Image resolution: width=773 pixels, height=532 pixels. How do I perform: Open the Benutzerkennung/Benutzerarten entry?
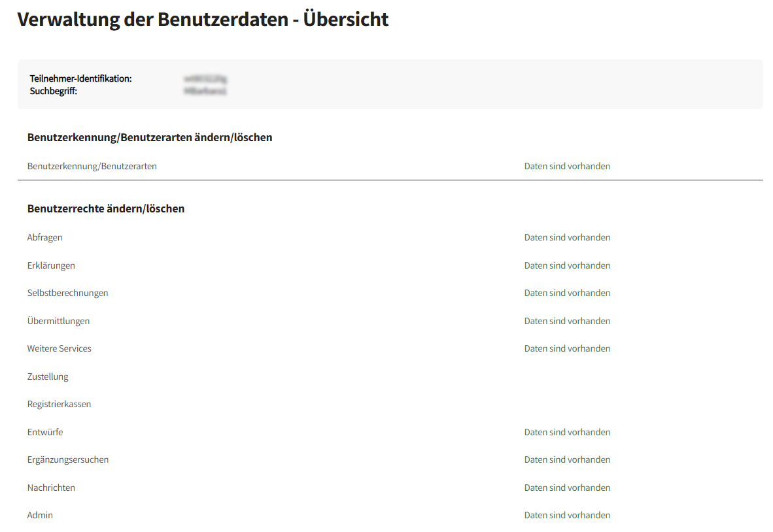point(92,166)
